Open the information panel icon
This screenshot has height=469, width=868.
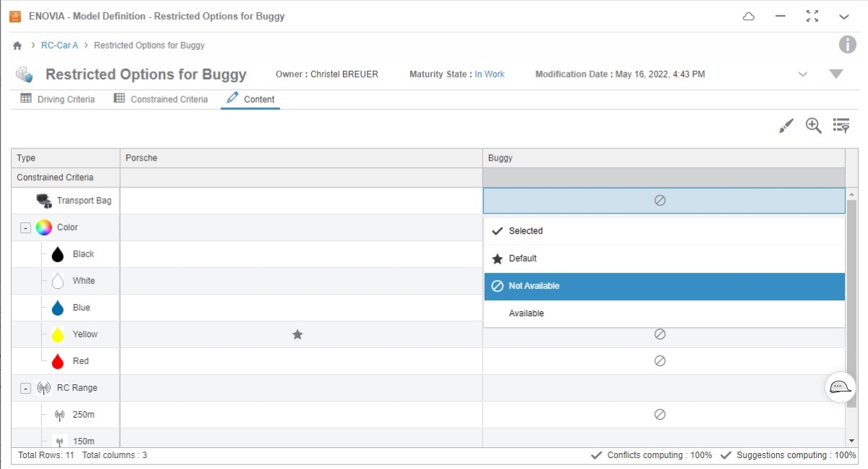[847, 45]
